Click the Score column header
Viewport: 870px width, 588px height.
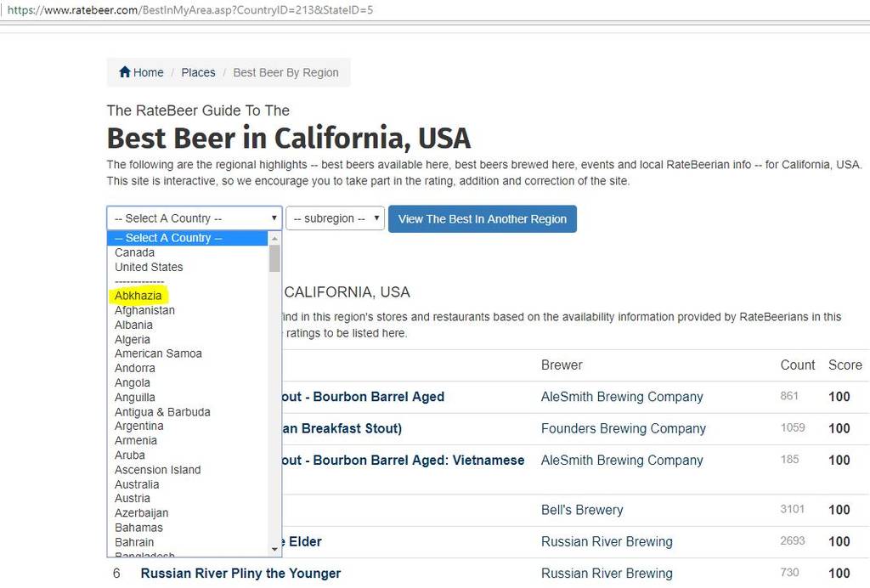coord(845,365)
